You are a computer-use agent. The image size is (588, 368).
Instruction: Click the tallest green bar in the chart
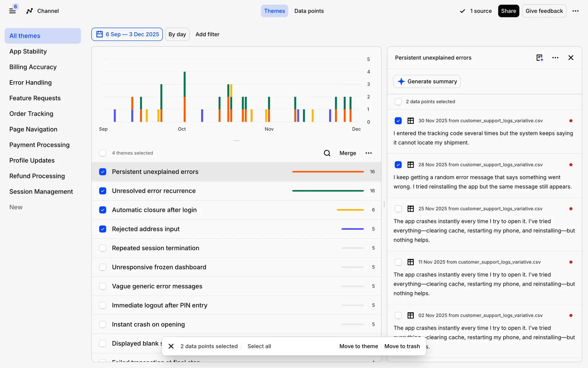pyautogui.click(x=185, y=84)
